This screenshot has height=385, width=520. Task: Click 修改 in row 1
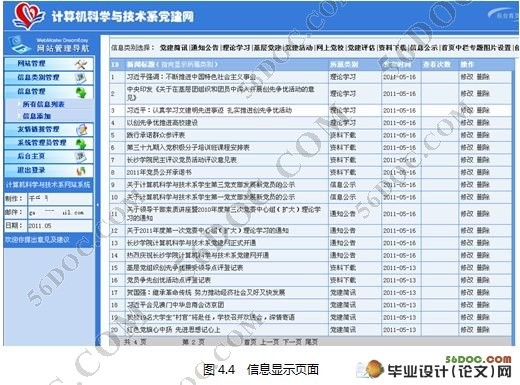467,77
